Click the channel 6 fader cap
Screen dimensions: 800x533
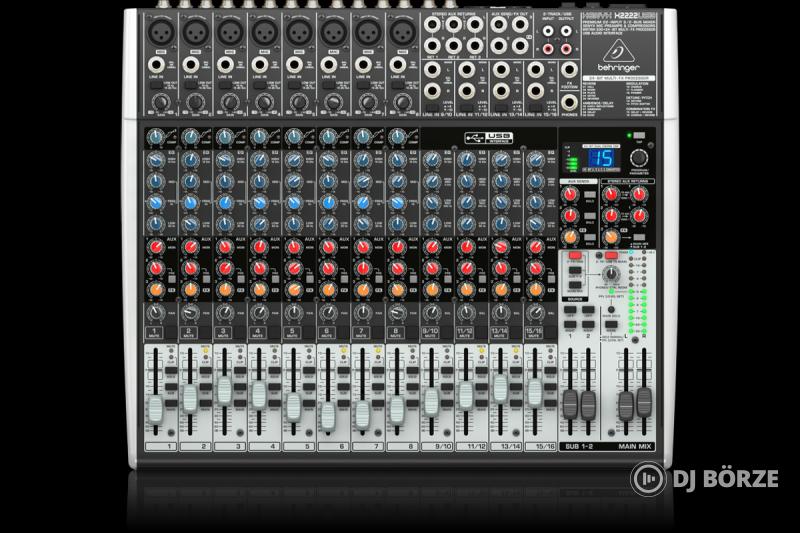328,415
